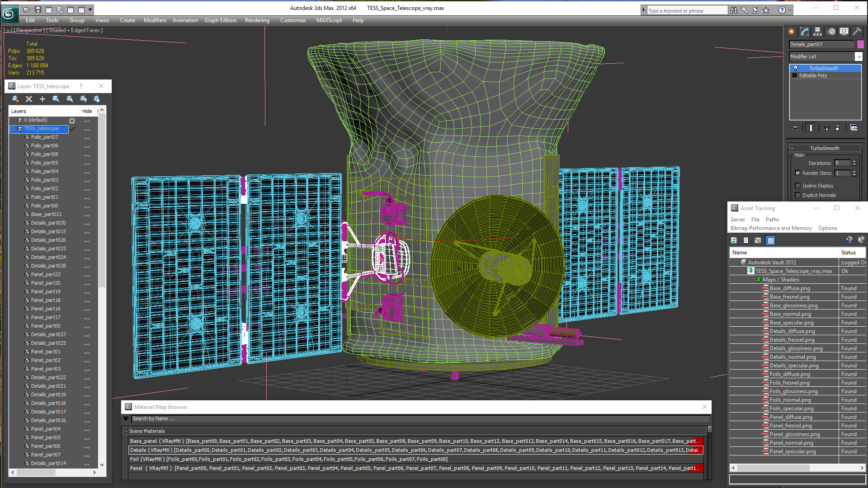The width and height of the screenshot is (868, 488).
Task: Click Create New Layer icon
Action: tap(15, 99)
